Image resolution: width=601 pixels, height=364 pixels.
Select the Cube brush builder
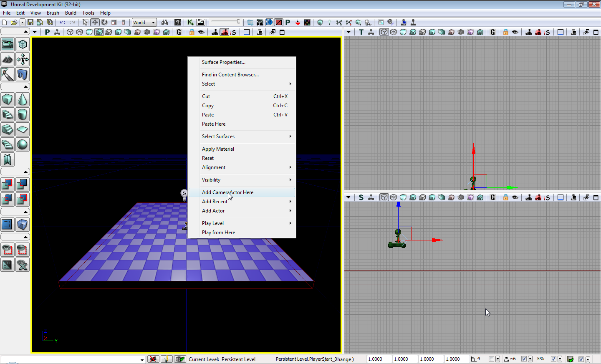[8, 100]
